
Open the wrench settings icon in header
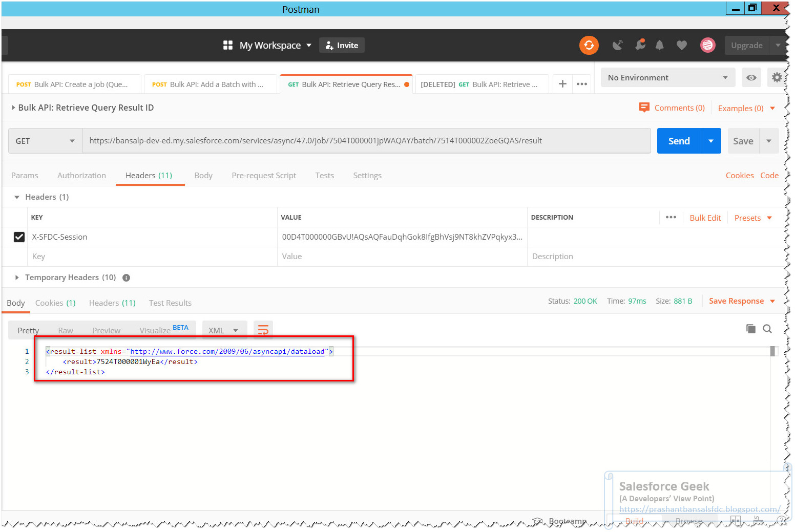tap(640, 45)
